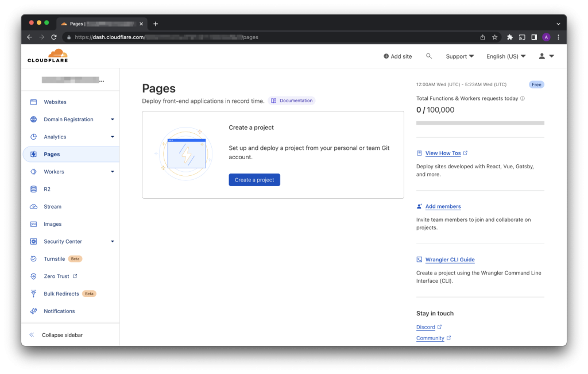Screen dimensions: 588x374
Task: Open the Support dropdown menu
Action: click(x=459, y=56)
